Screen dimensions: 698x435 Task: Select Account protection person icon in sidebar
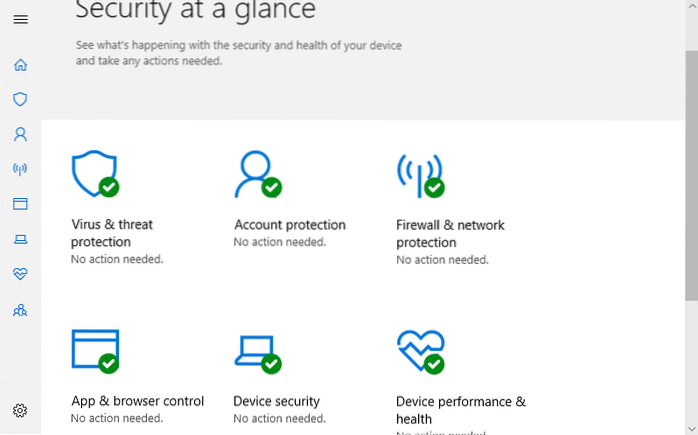tap(20, 134)
